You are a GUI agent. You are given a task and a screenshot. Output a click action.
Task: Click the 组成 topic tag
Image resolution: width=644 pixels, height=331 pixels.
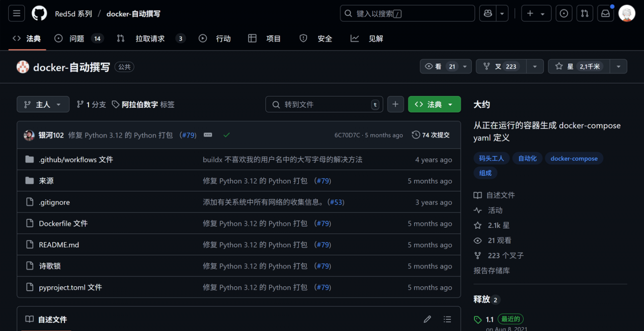pyautogui.click(x=486, y=173)
